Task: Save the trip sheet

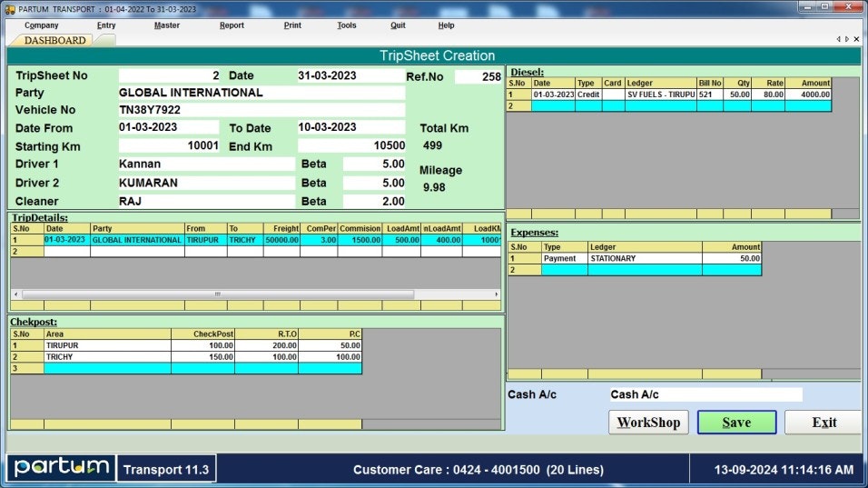Action: pyautogui.click(x=736, y=423)
